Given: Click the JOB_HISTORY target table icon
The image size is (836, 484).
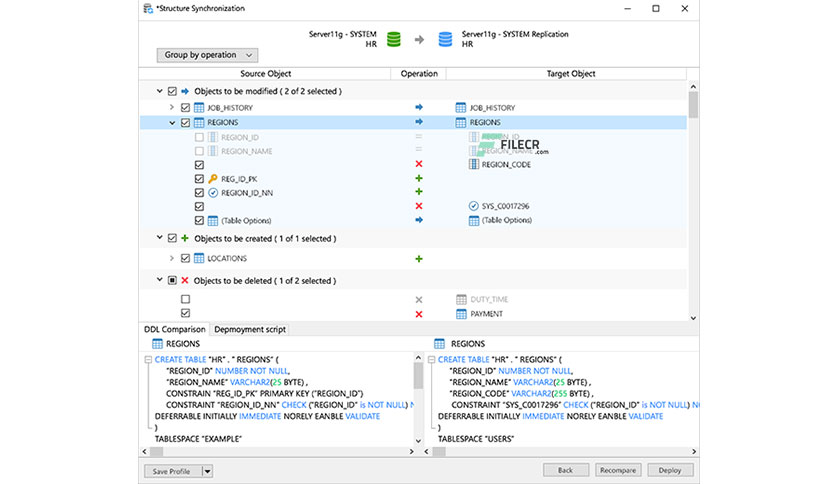Looking at the screenshot, I should click(461, 108).
